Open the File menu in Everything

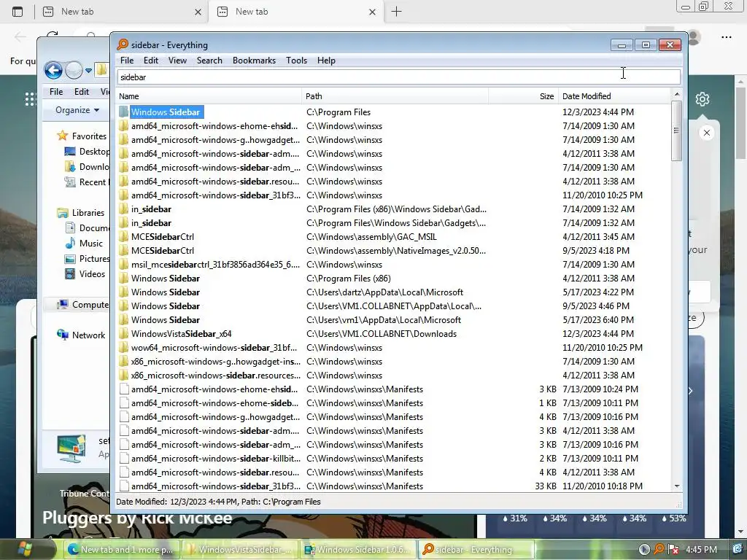(127, 61)
